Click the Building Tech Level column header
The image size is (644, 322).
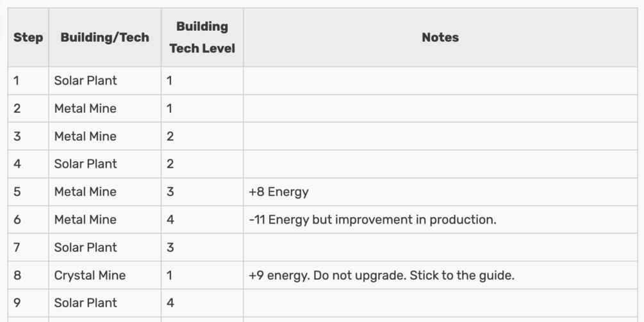pos(202,37)
